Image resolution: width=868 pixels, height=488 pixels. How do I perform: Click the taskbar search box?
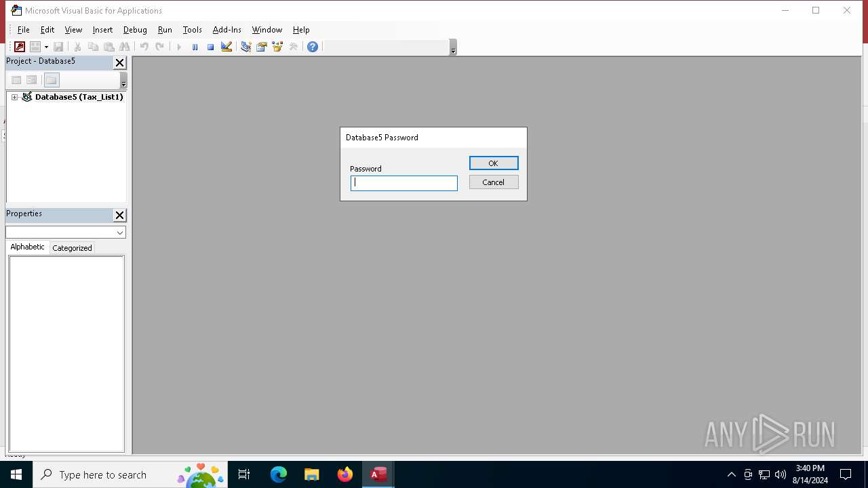pos(130,474)
